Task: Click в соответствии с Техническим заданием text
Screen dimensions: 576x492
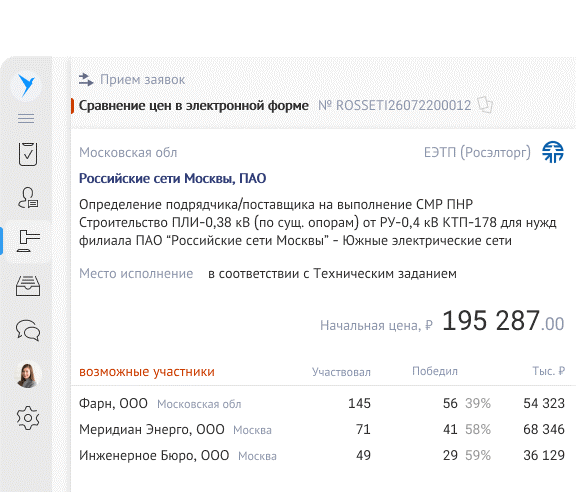Action: point(332,274)
